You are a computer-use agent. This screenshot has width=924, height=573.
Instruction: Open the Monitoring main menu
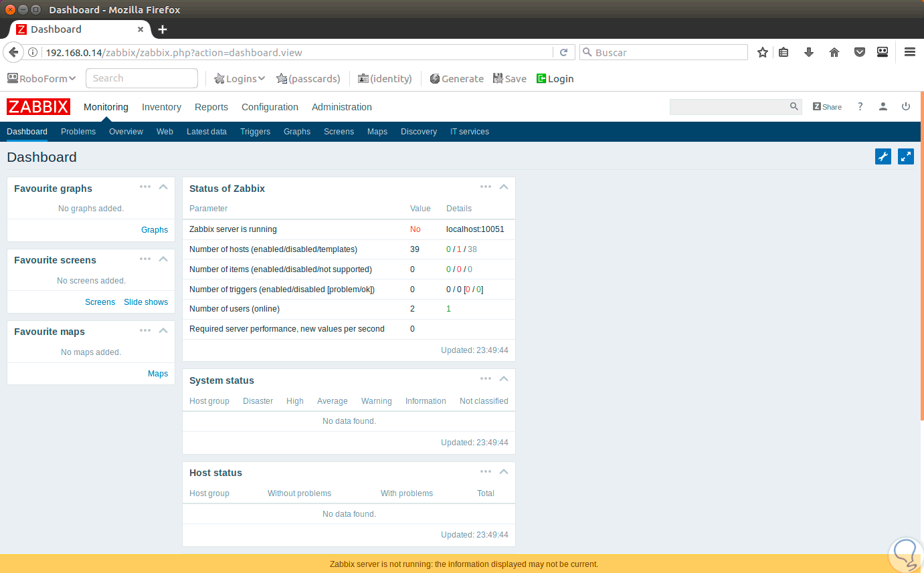pos(106,107)
